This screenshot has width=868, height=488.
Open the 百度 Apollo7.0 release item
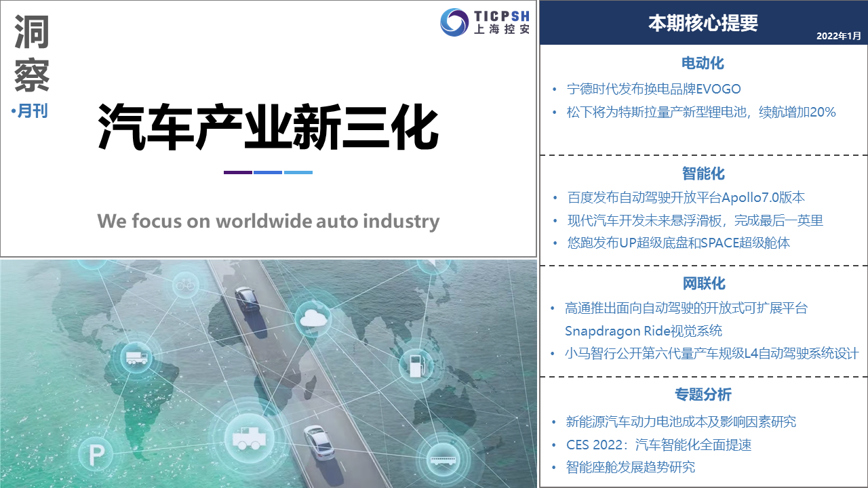click(x=686, y=198)
